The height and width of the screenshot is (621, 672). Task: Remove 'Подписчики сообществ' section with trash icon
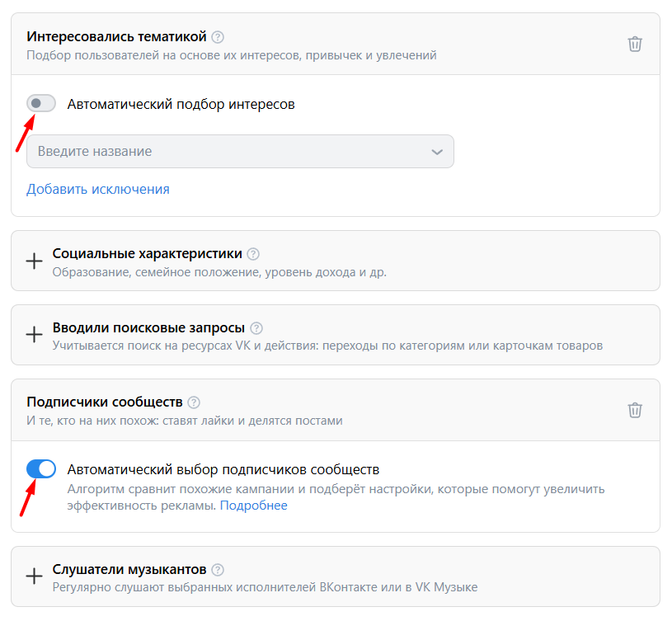[635, 410]
